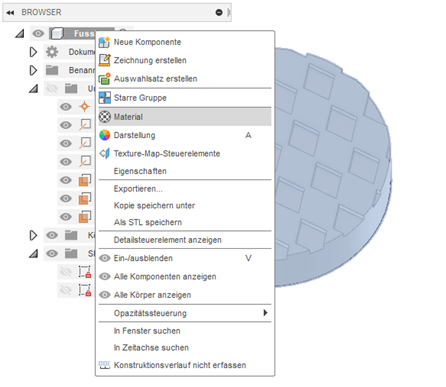Show the hidden Ursprung folder

click(52, 89)
